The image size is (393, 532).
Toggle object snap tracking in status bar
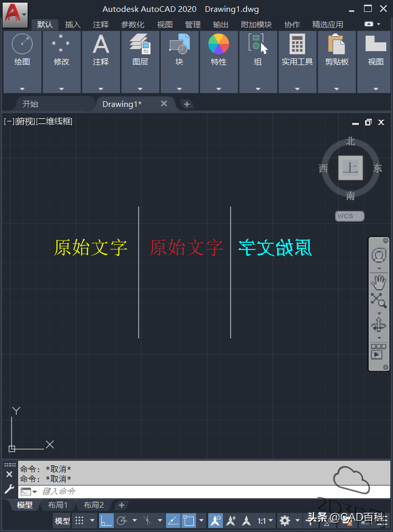point(173,520)
